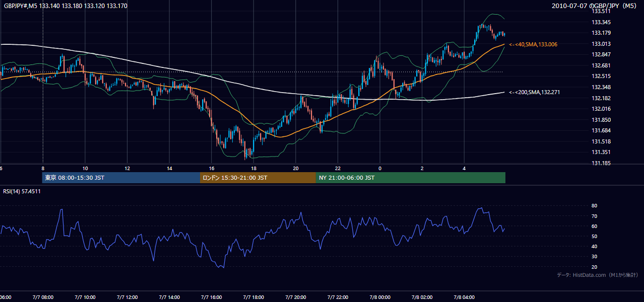Click hour tick 8 under price chart

tap(43, 169)
